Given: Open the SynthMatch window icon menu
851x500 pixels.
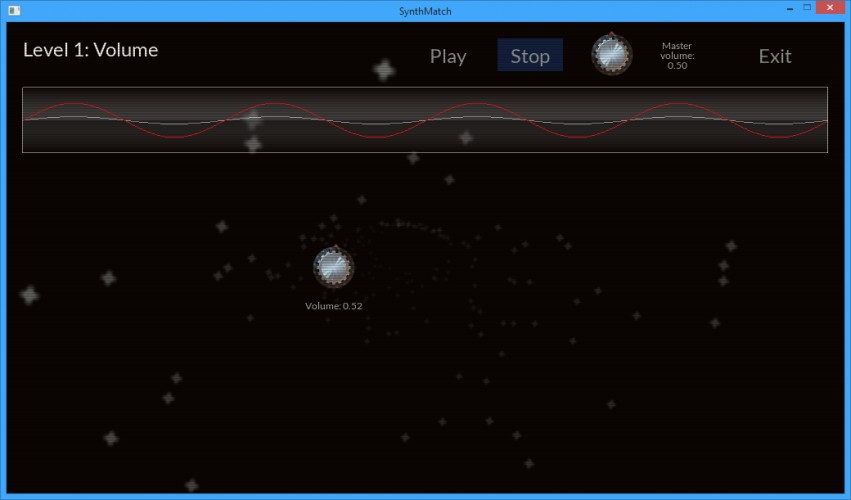Looking at the screenshot, I should (14, 10).
